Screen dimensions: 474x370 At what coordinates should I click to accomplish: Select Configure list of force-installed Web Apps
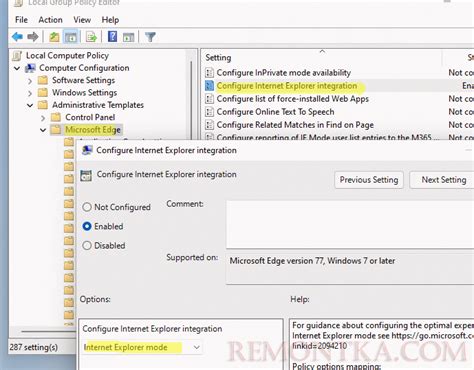pyautogui.click(x=293, y=99)
